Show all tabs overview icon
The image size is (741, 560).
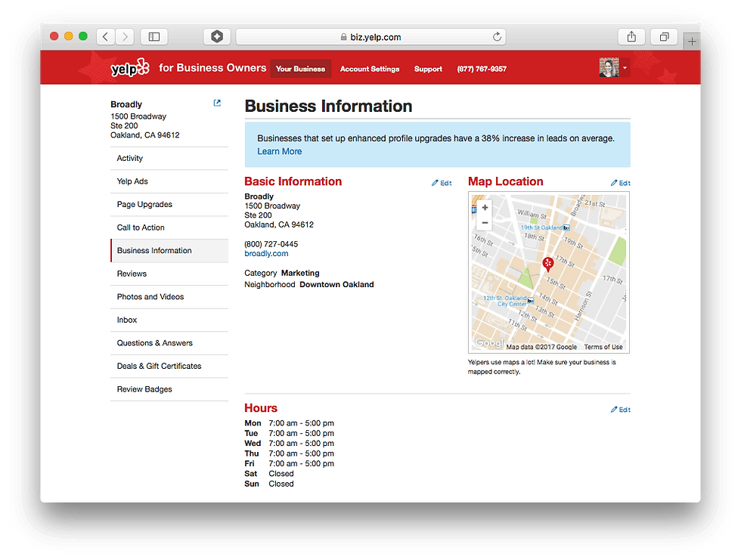pyautogui.click(x=664, y=37)
